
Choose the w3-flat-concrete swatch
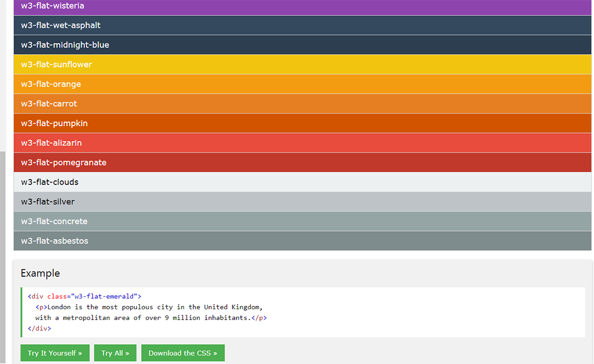302,221
